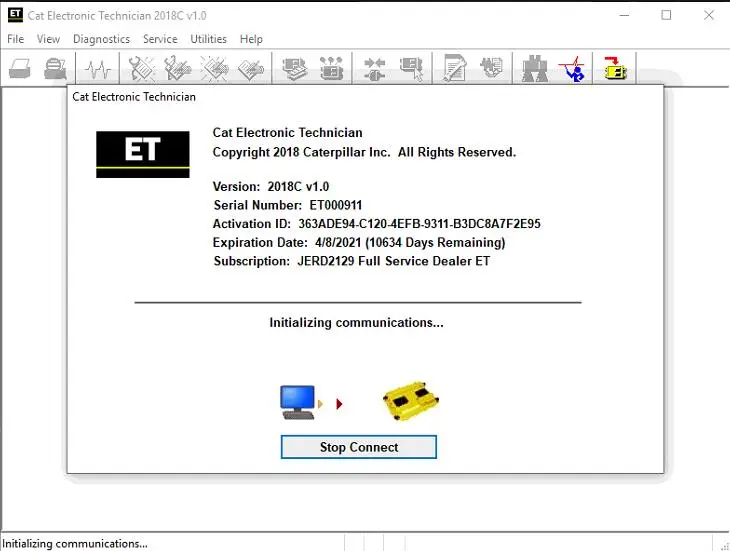Open the Status Tool waveform icon
730x551 pixels.
click(98, 69)
